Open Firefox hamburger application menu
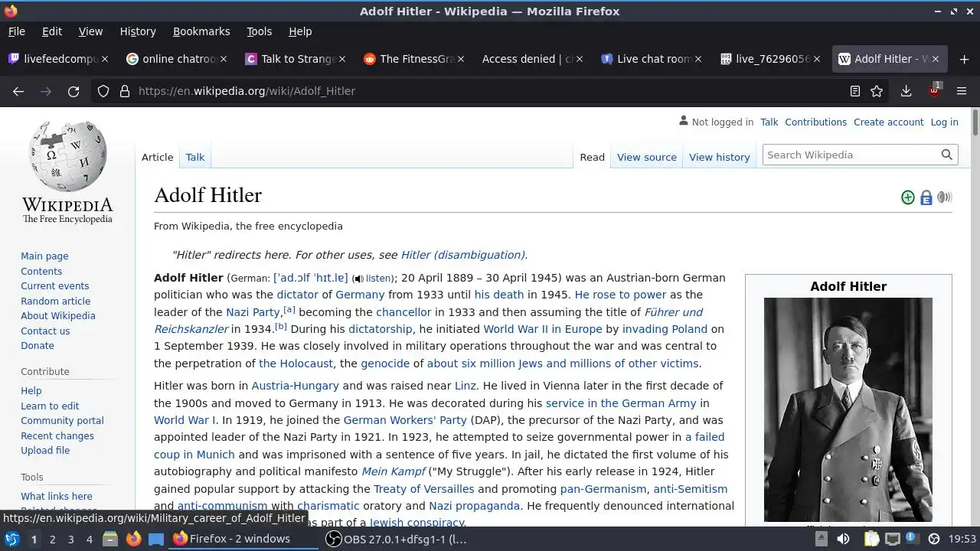Viewport: 980px width, 551px height. [x=962, y=91]
